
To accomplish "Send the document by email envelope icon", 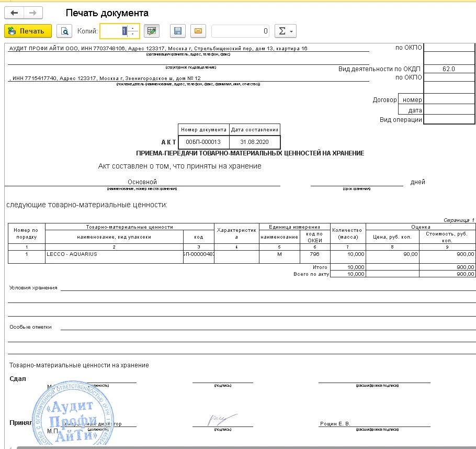I will (198, 31).
